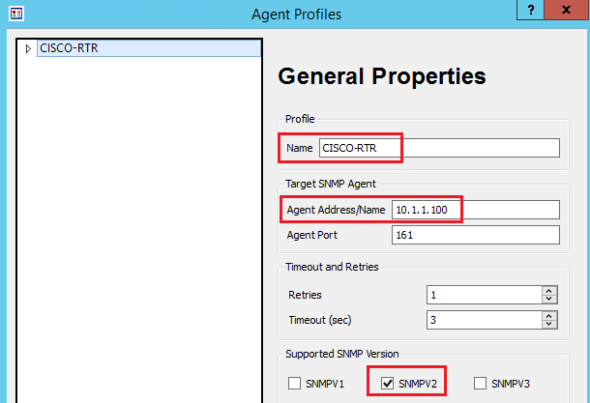Decrease Retries with the down arrow
Screen dimensions: 590x403
tap(549, 299)
